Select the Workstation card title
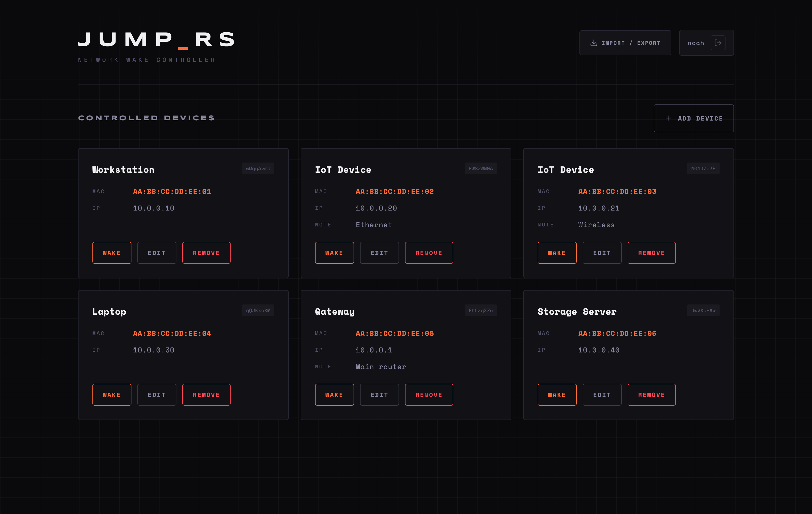Image resolution: width=812 pixels, height=514 pixels. point(123,170)
